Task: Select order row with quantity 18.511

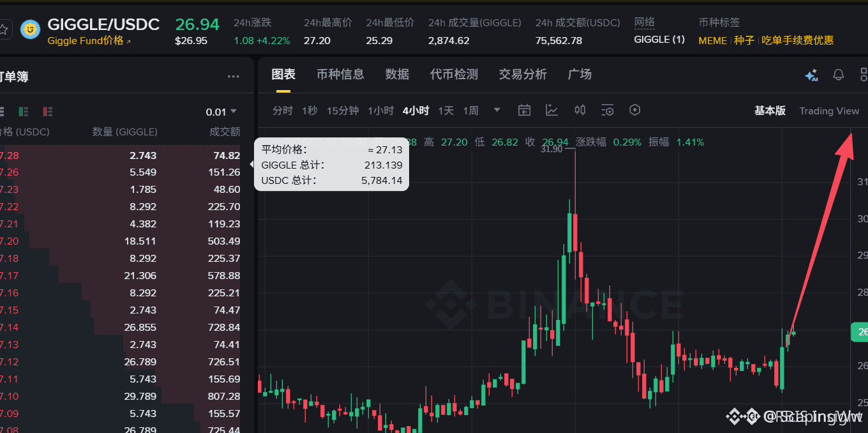Action: pyautogui.click(x=120, y=241)
